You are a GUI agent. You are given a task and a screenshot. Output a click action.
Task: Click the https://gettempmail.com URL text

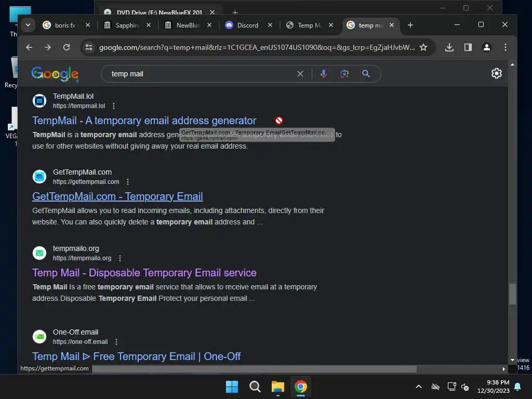86,182
